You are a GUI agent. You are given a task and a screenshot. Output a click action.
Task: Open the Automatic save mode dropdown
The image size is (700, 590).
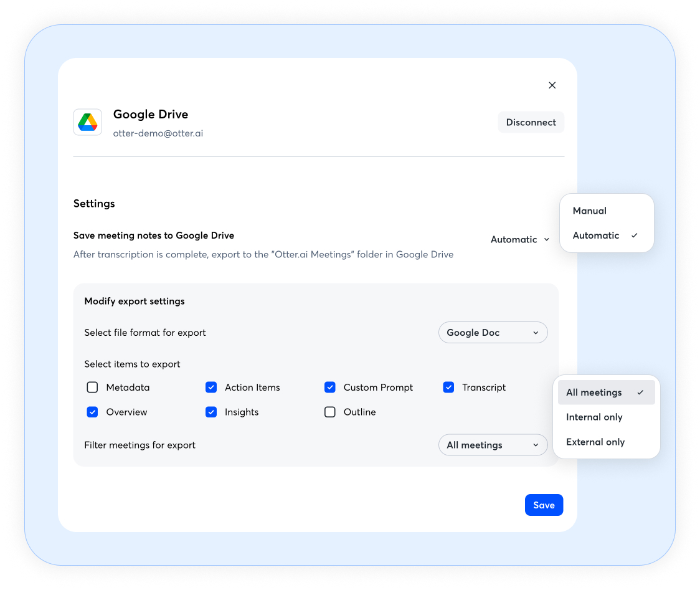pos(520,239)
